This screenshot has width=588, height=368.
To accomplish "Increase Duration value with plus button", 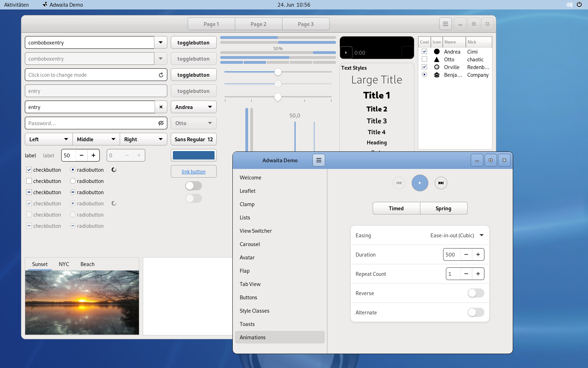I will (x=478, y=254).
